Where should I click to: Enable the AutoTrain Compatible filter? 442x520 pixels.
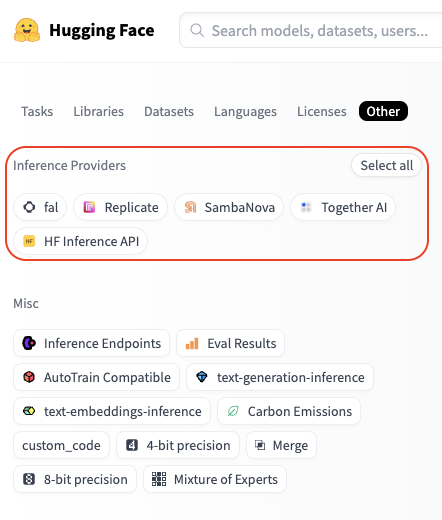[x=96, y=377]
